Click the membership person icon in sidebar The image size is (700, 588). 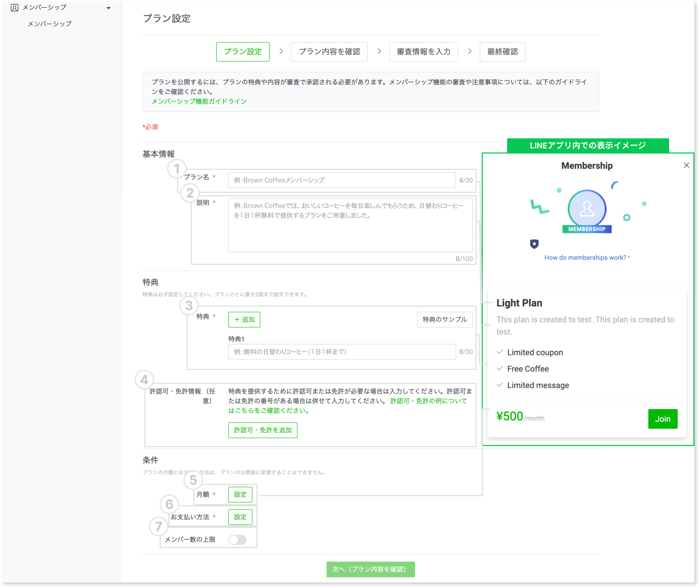click(15, 8)
